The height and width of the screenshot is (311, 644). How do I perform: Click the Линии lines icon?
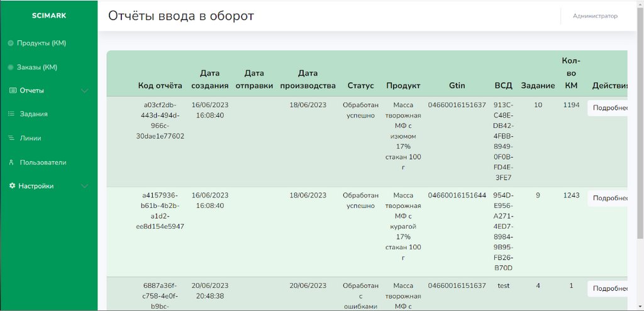[x=11, y=139]
